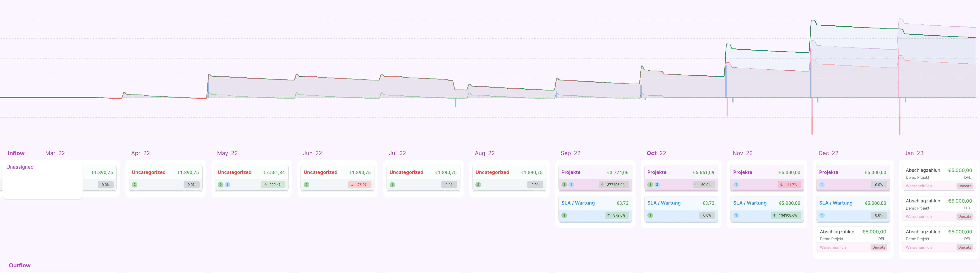
Task: Click the blue count badge in Oct Projekte card
Action: [657, 185]
